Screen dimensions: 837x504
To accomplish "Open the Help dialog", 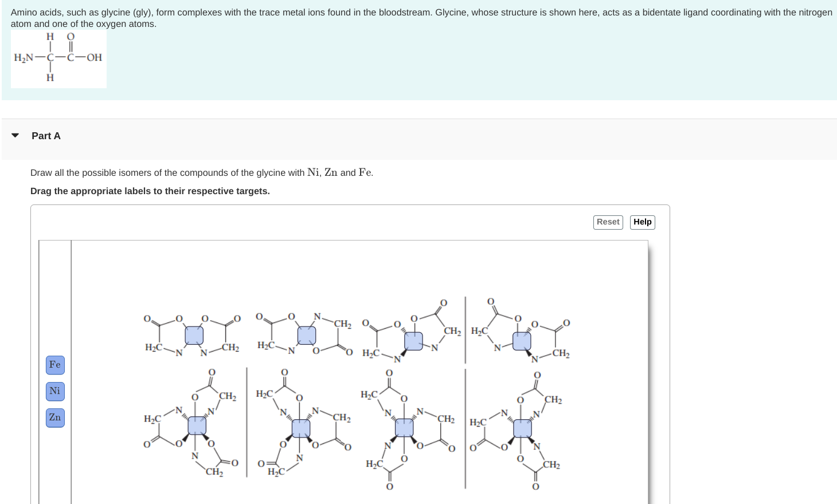I will tap(642, 222).
